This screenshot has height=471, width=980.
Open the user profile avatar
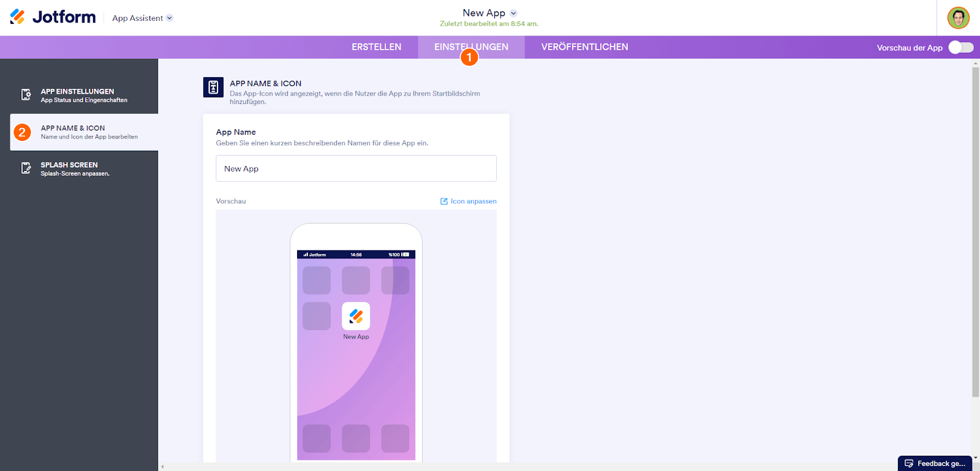(958, 18)
